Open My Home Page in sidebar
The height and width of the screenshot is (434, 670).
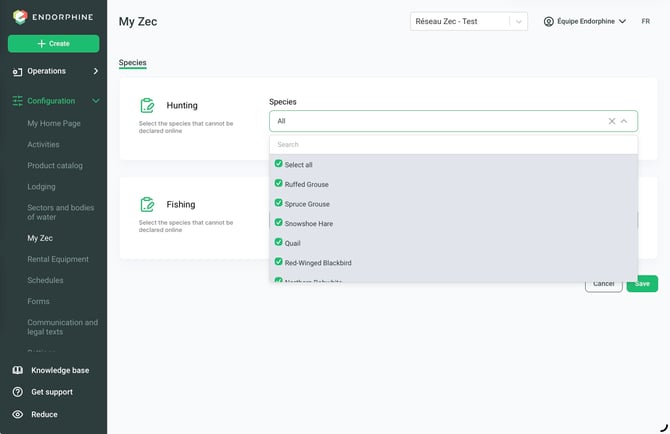pyautogui.click(x=54, y=123)
